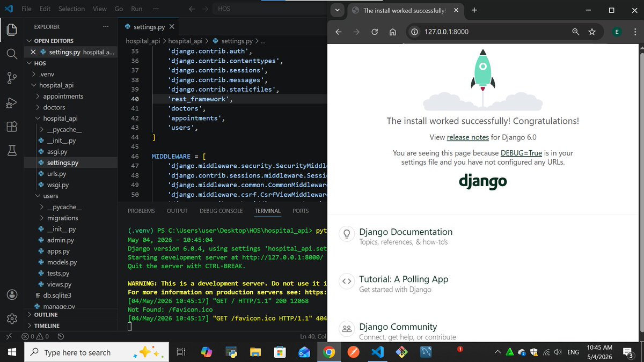Expand the TIMELINE section
The image size is (644, 362).
click(x=47, y=326)
